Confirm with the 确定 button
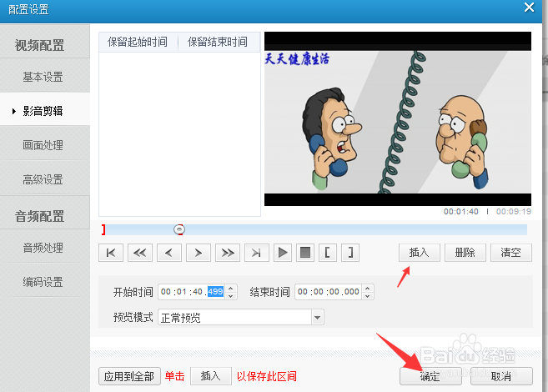The height and width of the screenshot is (392, 548). point(430,376)
